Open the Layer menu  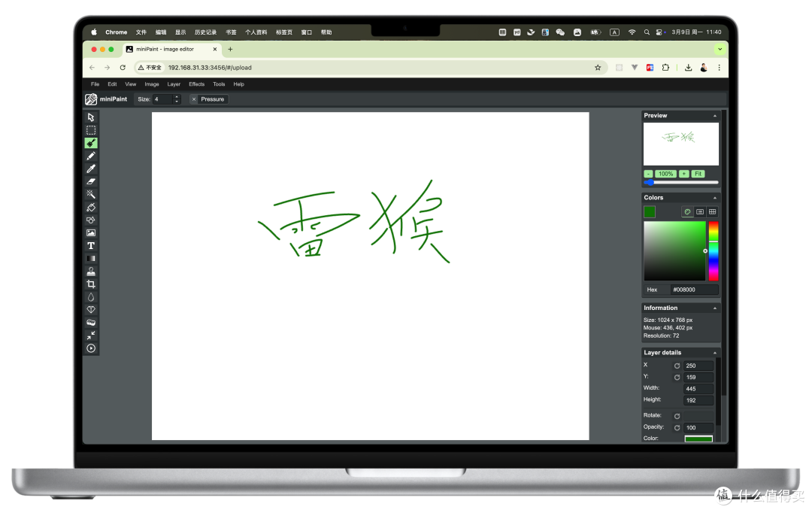pyautogui.click(x=174, y=83)
